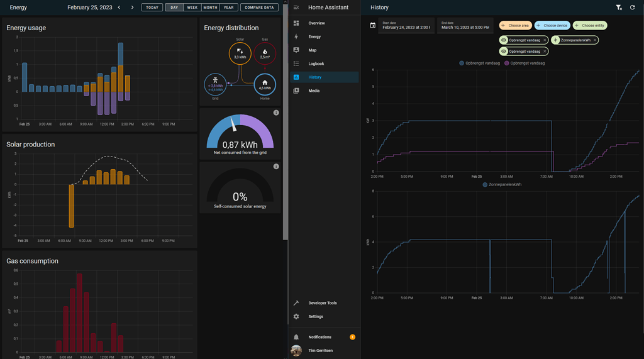Click the info icon on grid gauge card
The image size is (644, 359).
tap(276, 113)
